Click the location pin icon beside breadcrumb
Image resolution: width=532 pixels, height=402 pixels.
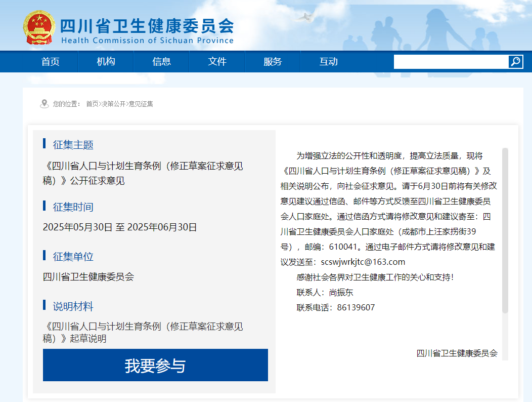coord(45,104)
